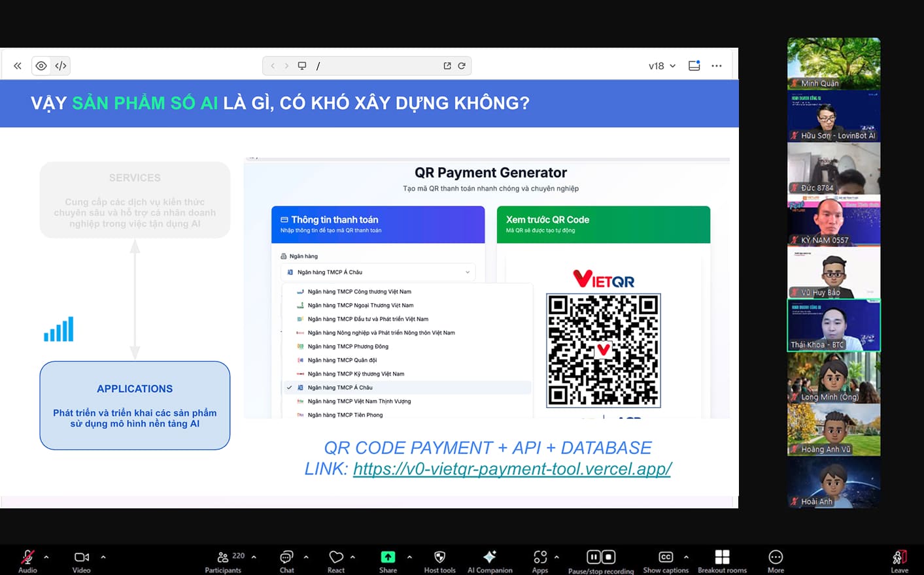Select Thái Khoa - BTC video thumbnail
924x575 pixels.
[834, 325]
